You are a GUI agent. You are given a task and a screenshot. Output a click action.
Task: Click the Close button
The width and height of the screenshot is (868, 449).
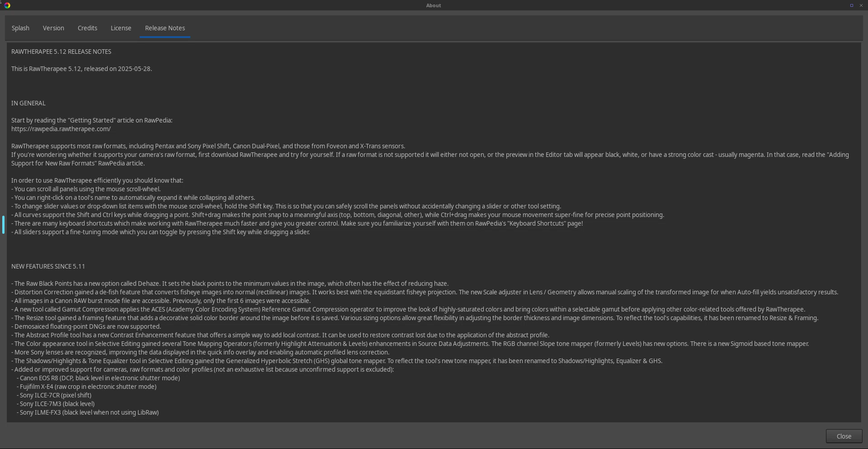[844, 436]
